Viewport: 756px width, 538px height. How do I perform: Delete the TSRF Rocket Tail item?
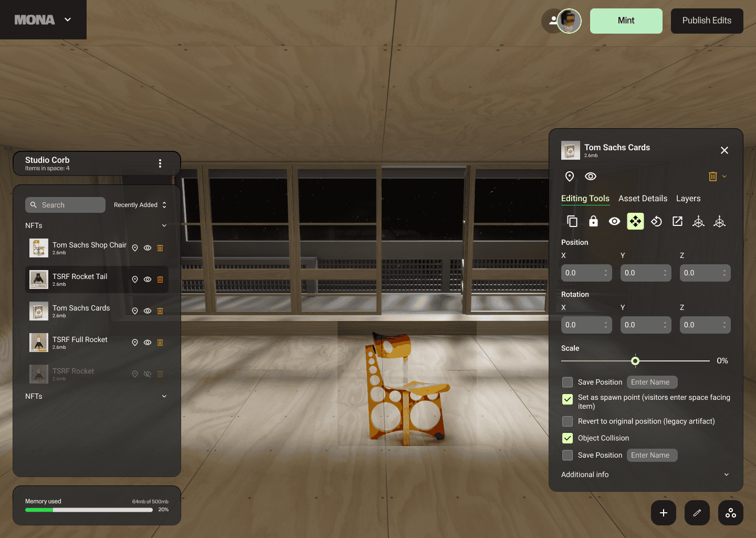point(160,280)
